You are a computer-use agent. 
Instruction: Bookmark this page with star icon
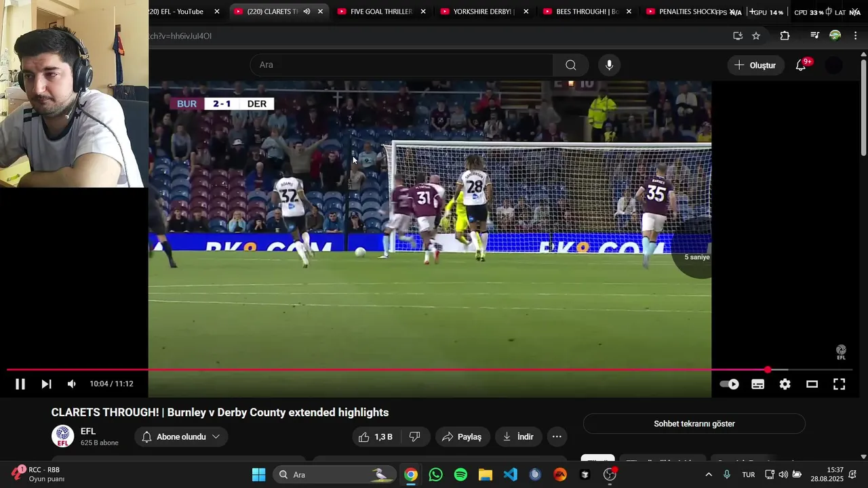point(756,36)
